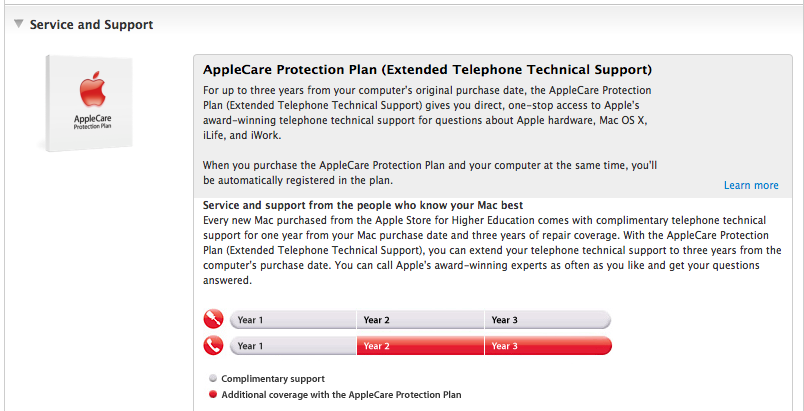This screenshot has height=411, width=804.
Task: Click the Service and Support heading
Action: 91,24
